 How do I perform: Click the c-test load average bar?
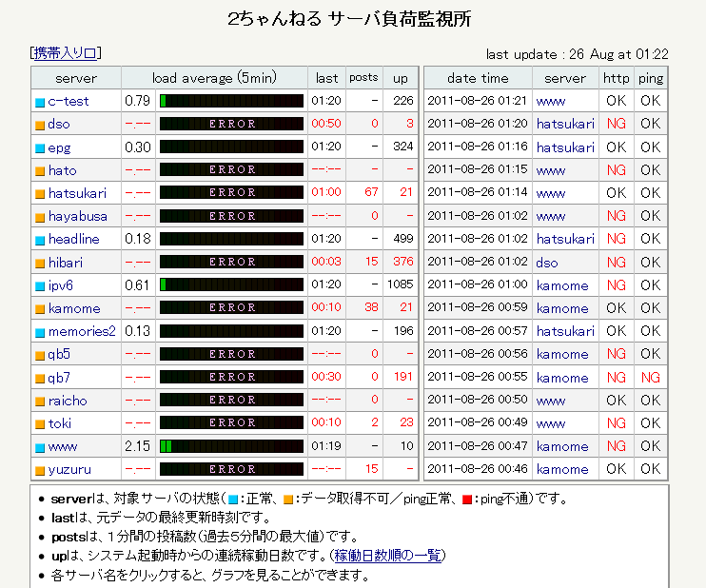231,101
